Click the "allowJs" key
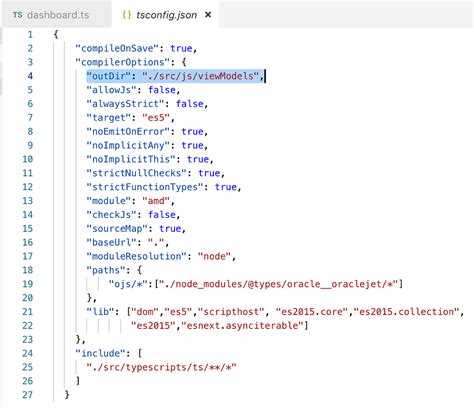Image resolution: width=474 pixels, height=408 pixels. [x=111, y=90]
